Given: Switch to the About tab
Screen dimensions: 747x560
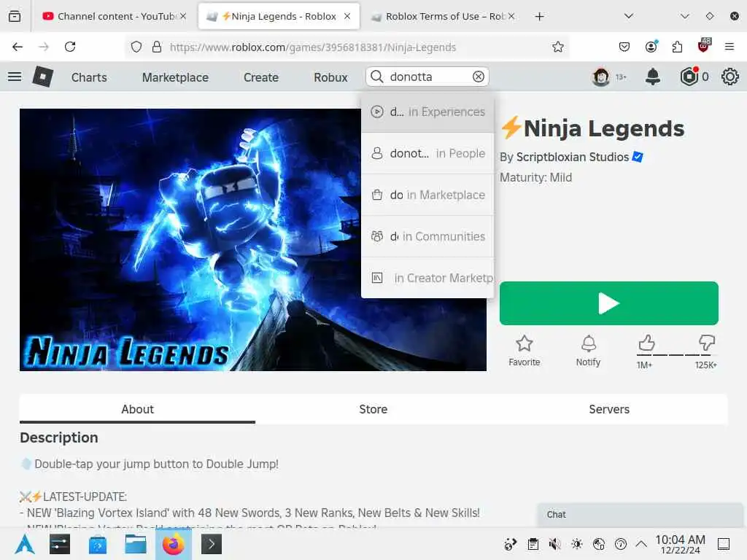Looking at the screenshot, I should pyautogui.click(x=137, y=409).
